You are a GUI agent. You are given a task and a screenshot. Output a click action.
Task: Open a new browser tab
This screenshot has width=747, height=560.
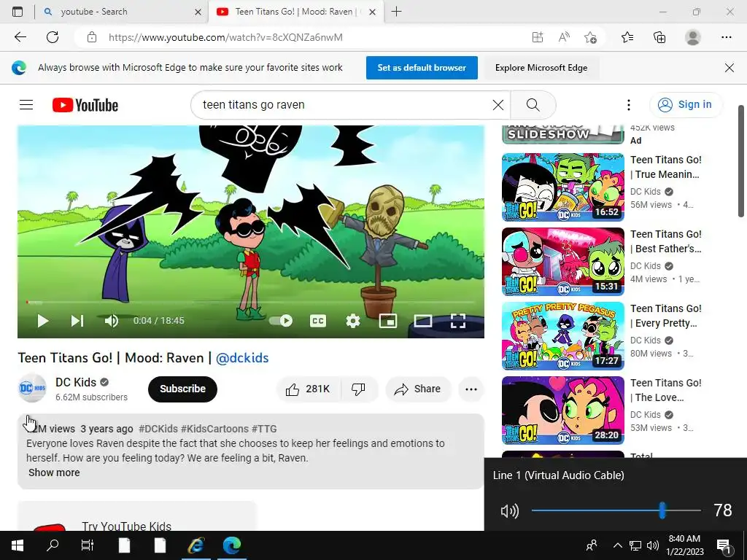(x=396, y=12)
